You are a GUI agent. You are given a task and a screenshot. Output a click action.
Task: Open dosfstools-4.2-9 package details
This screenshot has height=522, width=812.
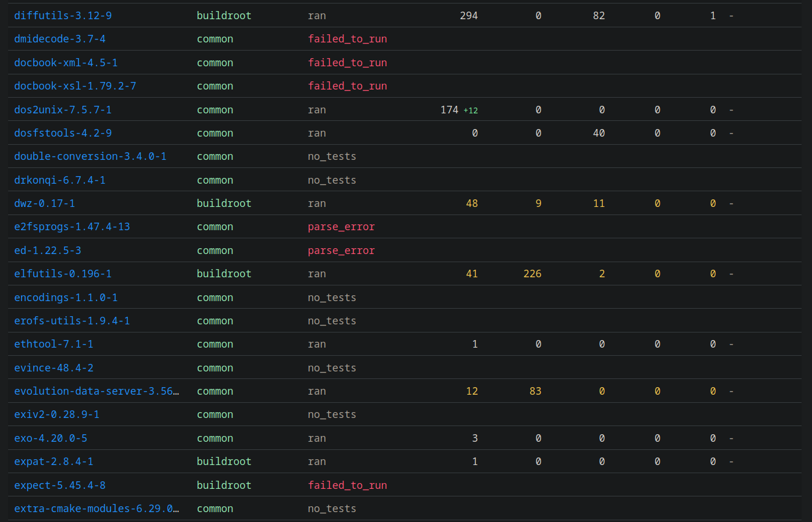click(x=63, y=133)
